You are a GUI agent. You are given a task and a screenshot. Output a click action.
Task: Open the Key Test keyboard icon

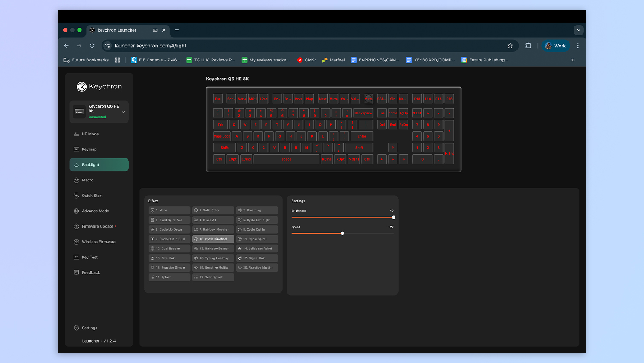(x=77, y=257)
